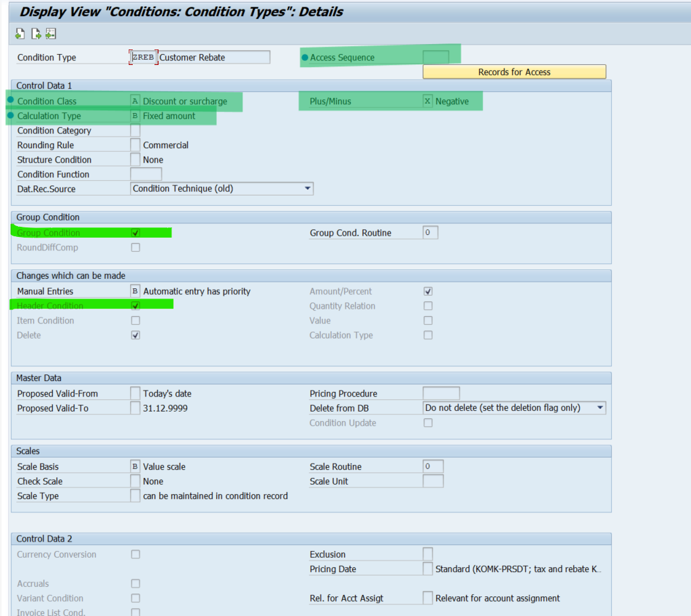
Task: Click the Manual Entries field containing B
Action: point(135,291)
